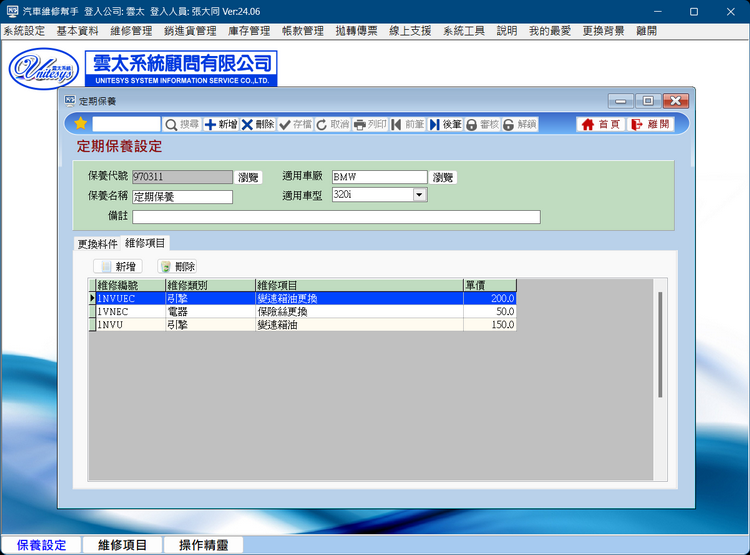Click the yellow star favorites icon
This screenshot has width=750, height=555.
pos(81,124)
